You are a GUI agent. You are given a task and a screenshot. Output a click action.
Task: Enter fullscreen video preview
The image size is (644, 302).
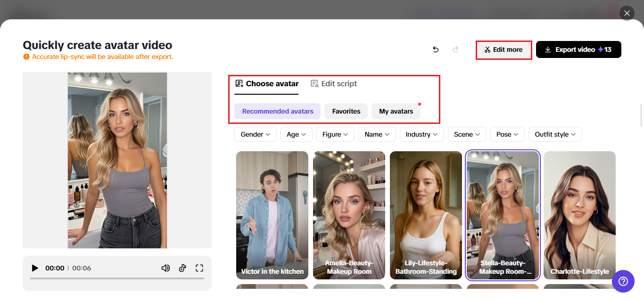click(x=199, y=268)
